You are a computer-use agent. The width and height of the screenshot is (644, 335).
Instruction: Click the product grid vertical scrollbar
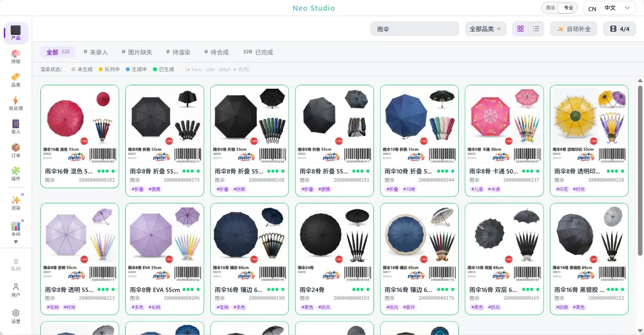(640, 170)
